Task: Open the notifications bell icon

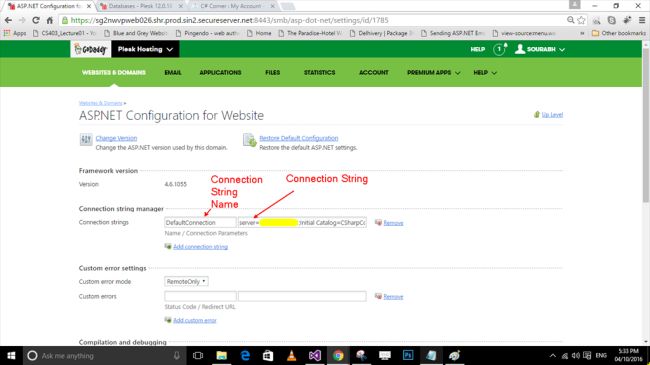Action: 500,49
